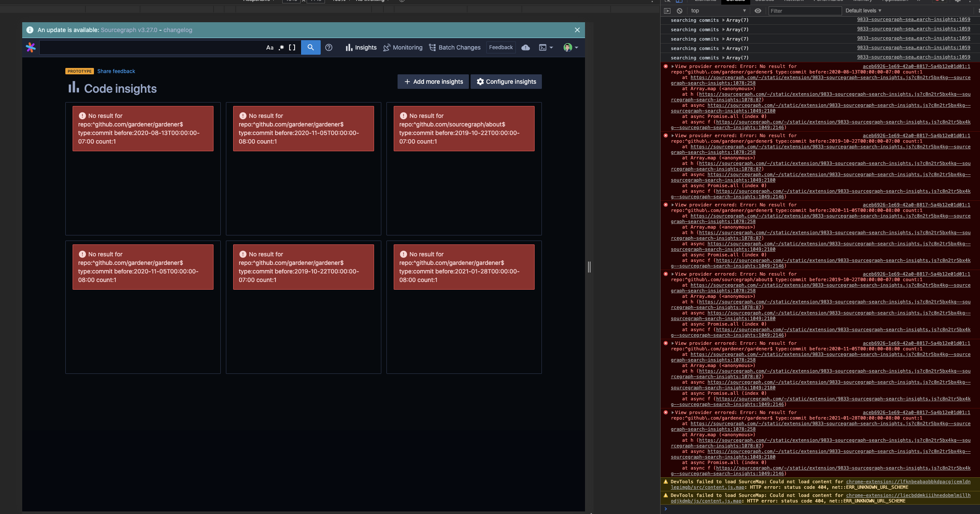Toggle structural search brackets mode
The image size is (980, 514).
292,47
